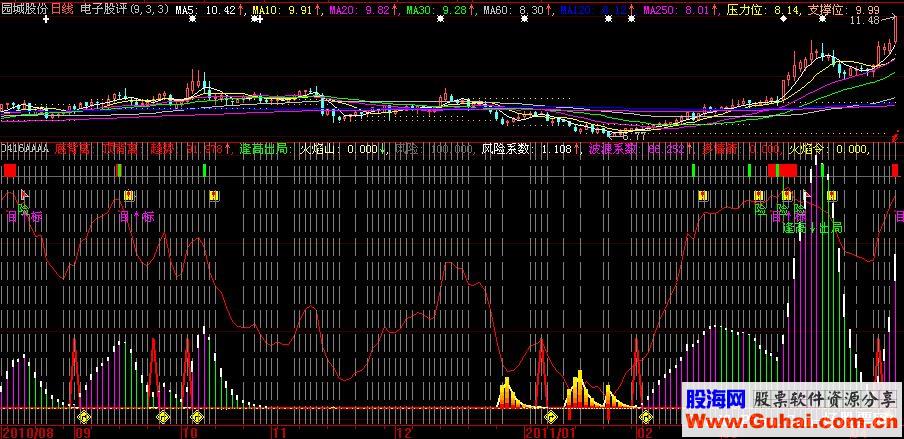Screen dimensions: 904x439
Task: Click the wide red block near strip's right side
Action: tap(782, 170)
